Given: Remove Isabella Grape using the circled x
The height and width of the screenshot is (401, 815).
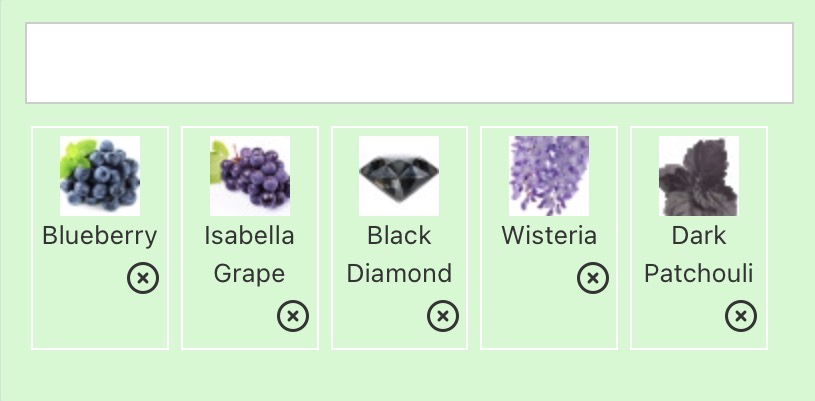Looking at the screenshot, I should [x=293, y=316].
